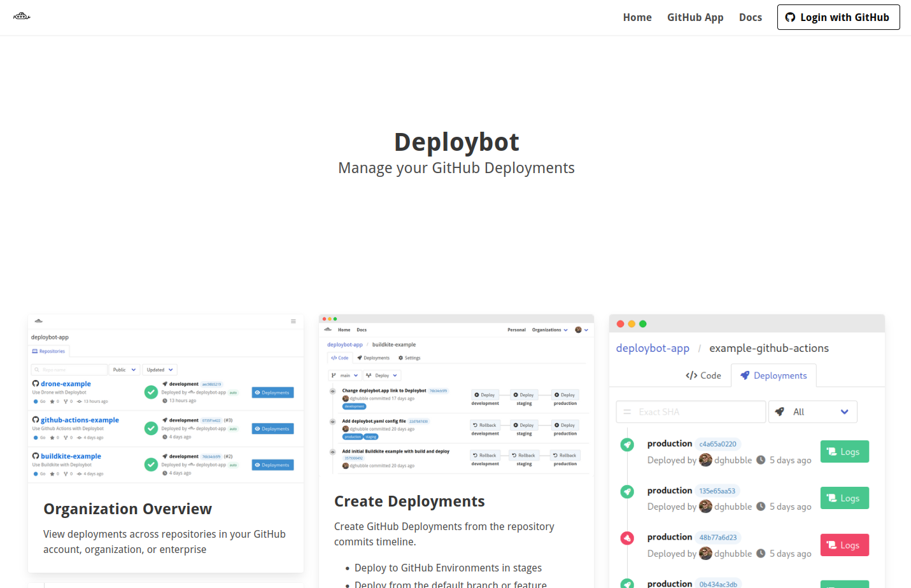Switch to the large Code tab beside Deployments
This screenshot has width=911, height=588.
click(x=703, y=375)
